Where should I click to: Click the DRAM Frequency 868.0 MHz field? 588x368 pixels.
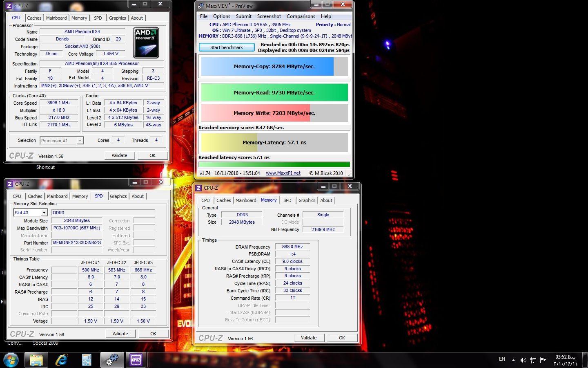[x=292, y=247]
